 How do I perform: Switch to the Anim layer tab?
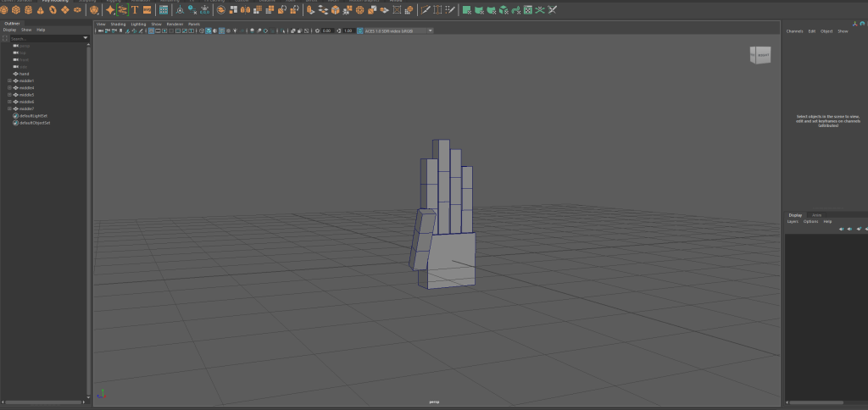point(816,214)
